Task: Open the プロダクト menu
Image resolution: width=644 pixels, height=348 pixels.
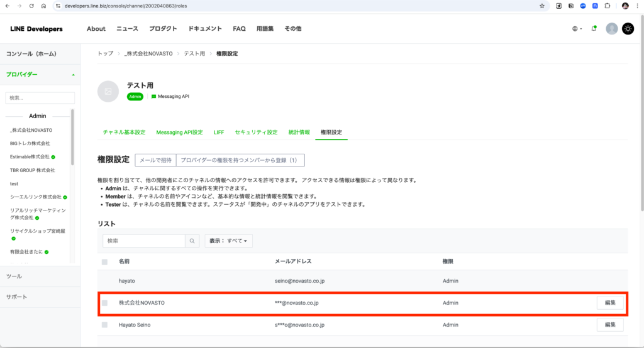Action: point(163,29)
